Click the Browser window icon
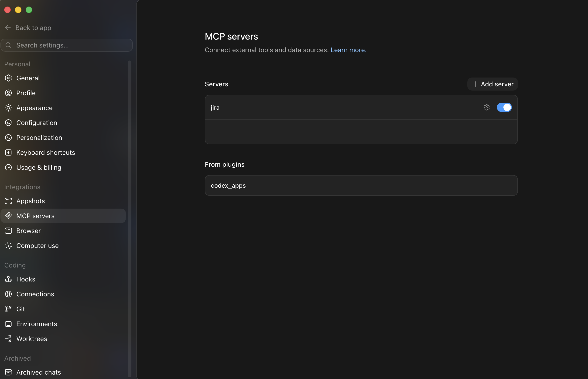Viewport: 588px width, 379px height. click(x=8, y=231)
